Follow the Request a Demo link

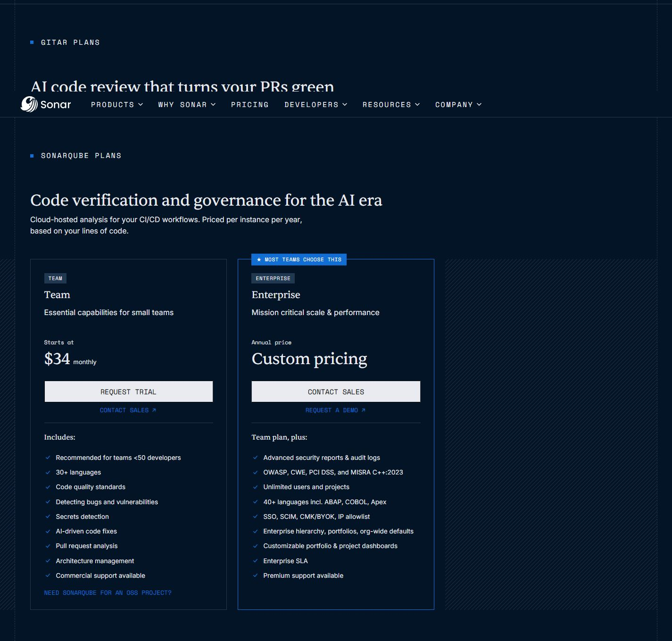click(x=335, y=410)
